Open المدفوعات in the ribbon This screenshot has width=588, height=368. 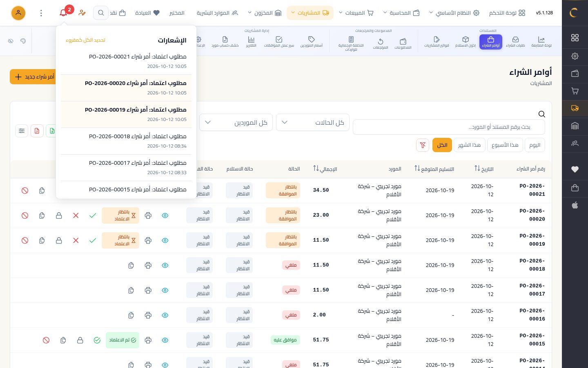pyautogui.click(x=403, y=44)
